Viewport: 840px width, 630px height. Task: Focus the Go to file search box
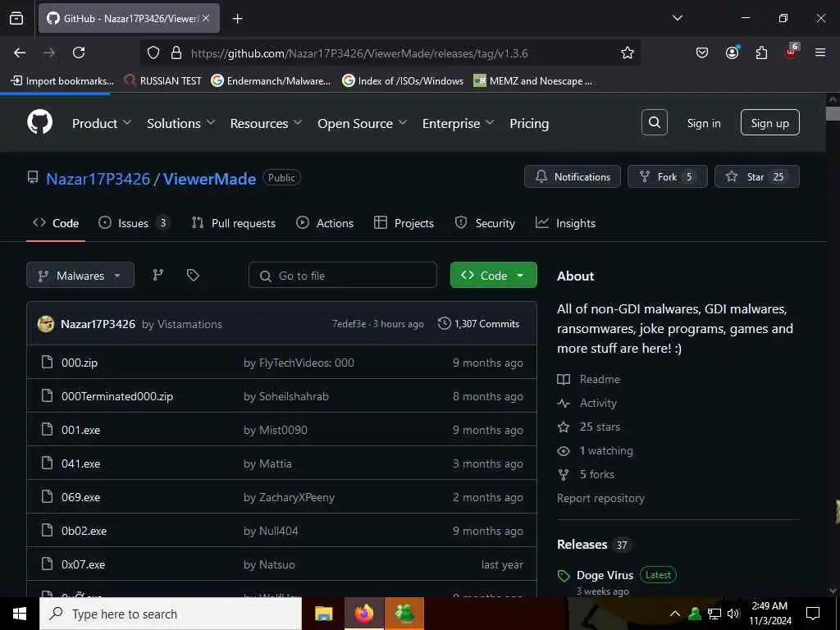tap(342, 276)
